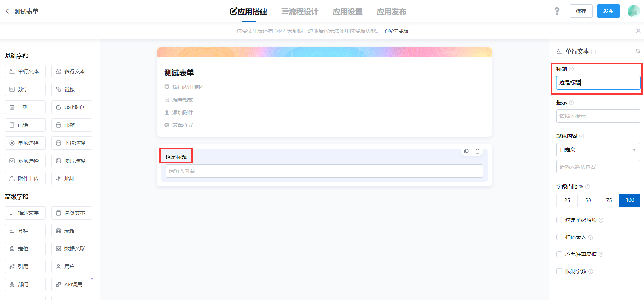Add a 用户 field

pos(72,267)
